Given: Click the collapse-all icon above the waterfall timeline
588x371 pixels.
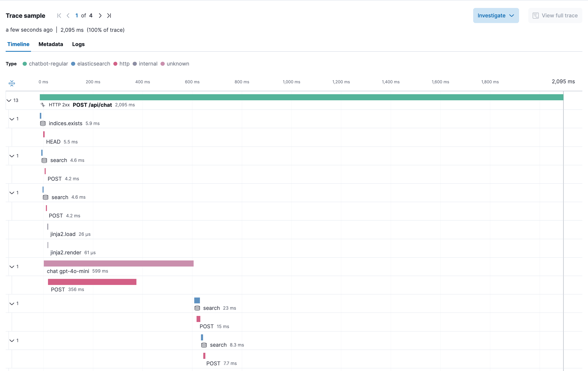Looking at the screenshot, I should click(x=12, y=83).
